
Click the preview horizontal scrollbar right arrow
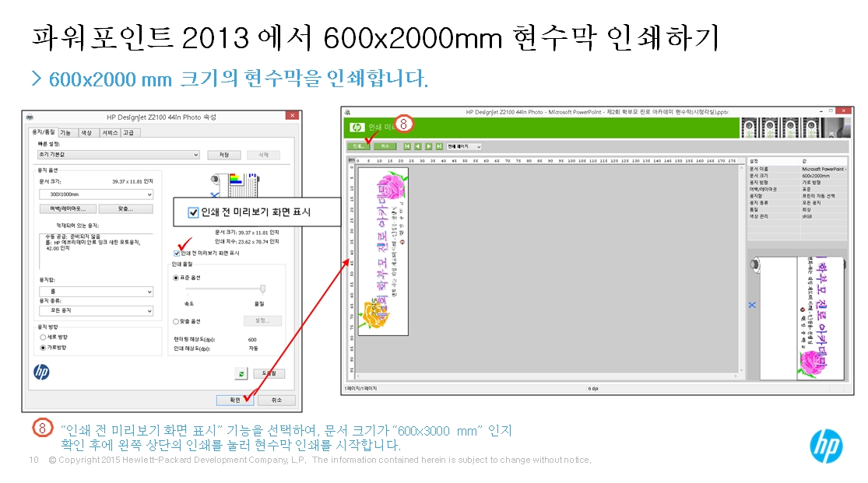(x=736, y=376)
